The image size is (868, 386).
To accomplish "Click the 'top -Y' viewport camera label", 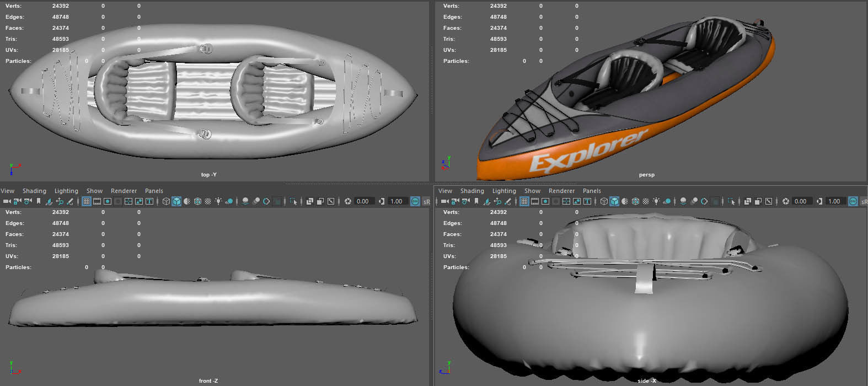I will point(209,175).
